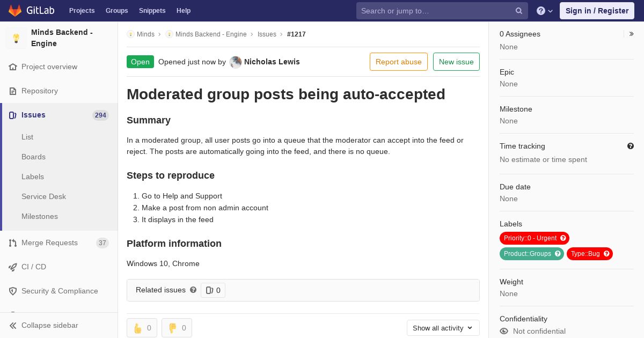Open the Minds breadcrumb link

tap(145, 34)
